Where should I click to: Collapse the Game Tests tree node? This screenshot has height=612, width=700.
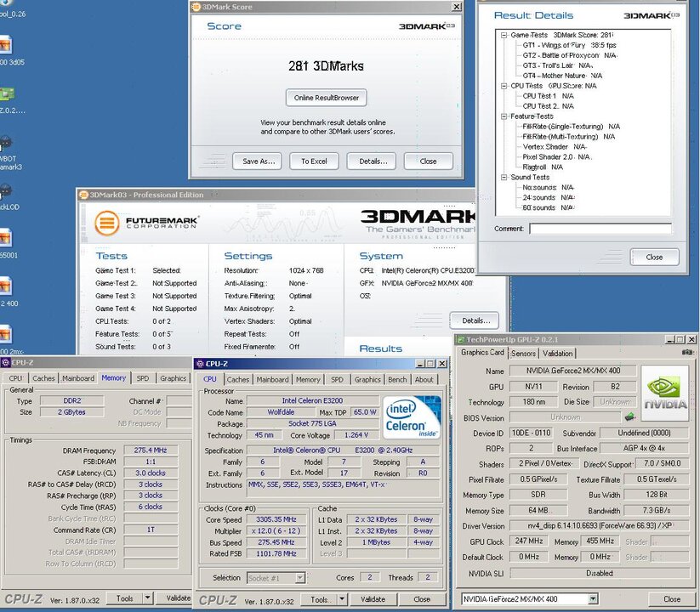tap(504, 35)
